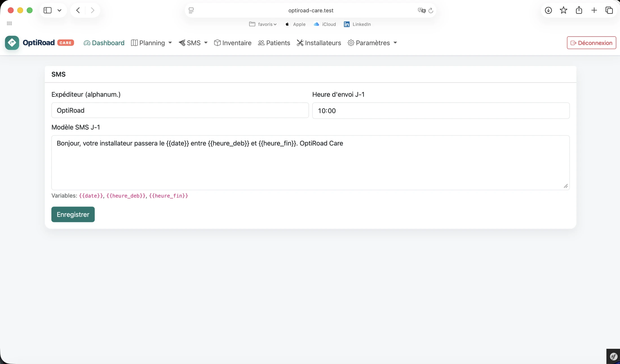
Task: Click the {{date}} variable text
Action: [x=91, y=196]
